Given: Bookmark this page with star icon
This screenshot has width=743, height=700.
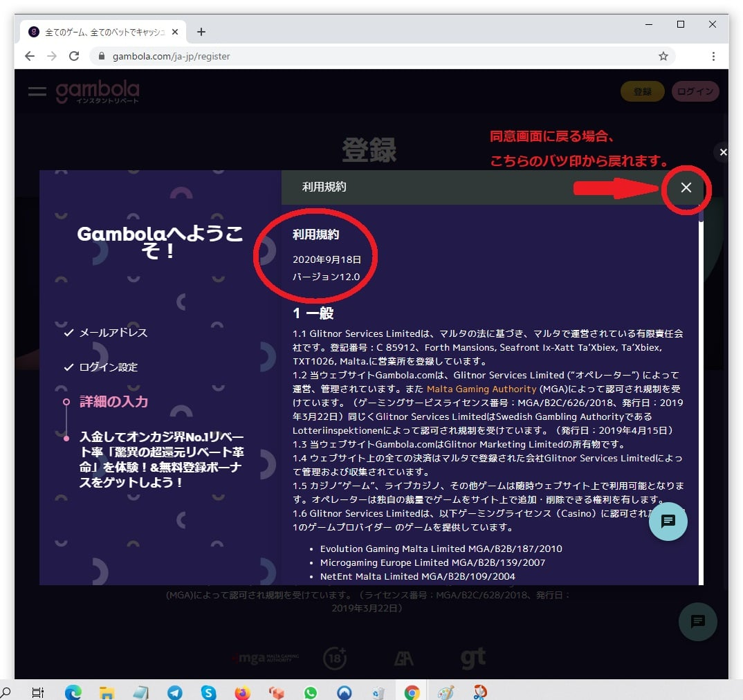Looking at the screenshot, I should click(x=663, y=56).
